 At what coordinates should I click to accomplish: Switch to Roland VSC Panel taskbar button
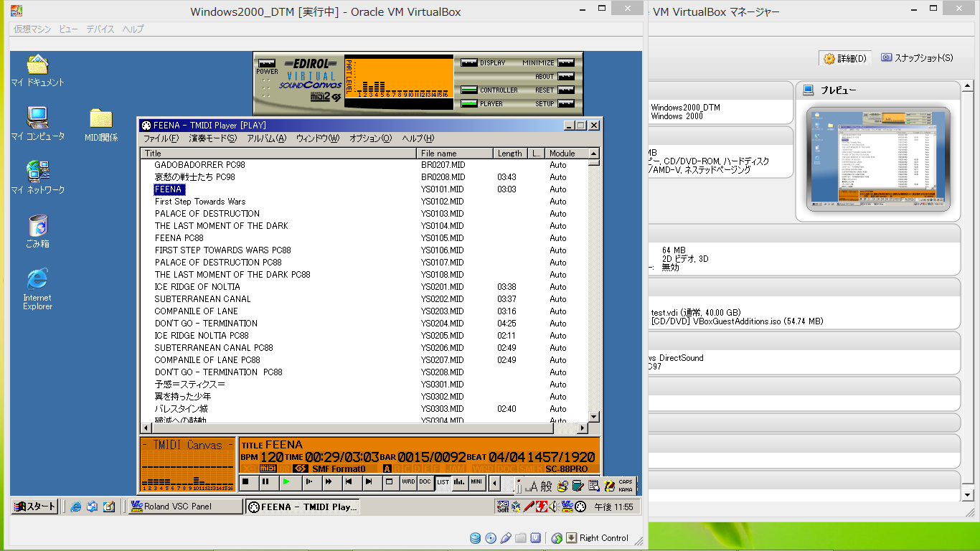(185, 507)
